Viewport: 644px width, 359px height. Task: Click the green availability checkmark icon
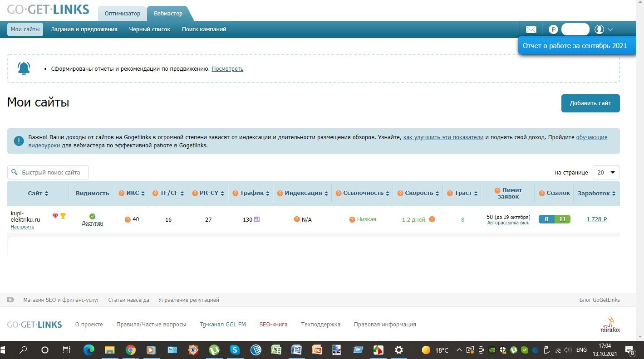92,216
